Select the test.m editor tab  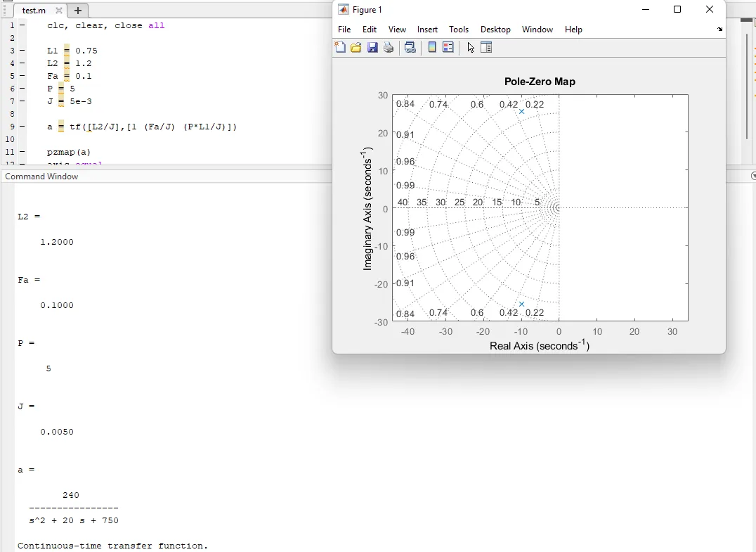pos(34,11)
